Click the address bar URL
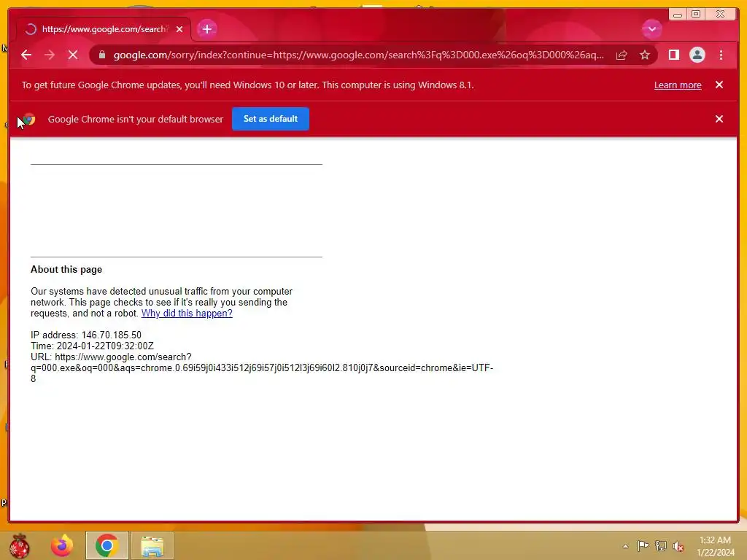This screenshot has height=560, width=747. [358, 55]
